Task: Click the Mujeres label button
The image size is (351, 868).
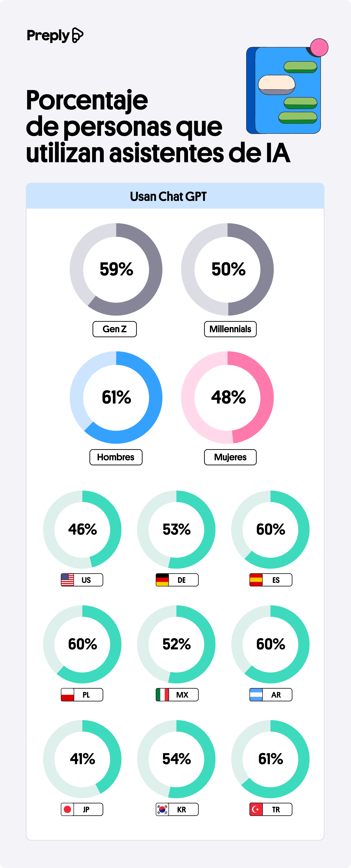Action: (230, 457)
